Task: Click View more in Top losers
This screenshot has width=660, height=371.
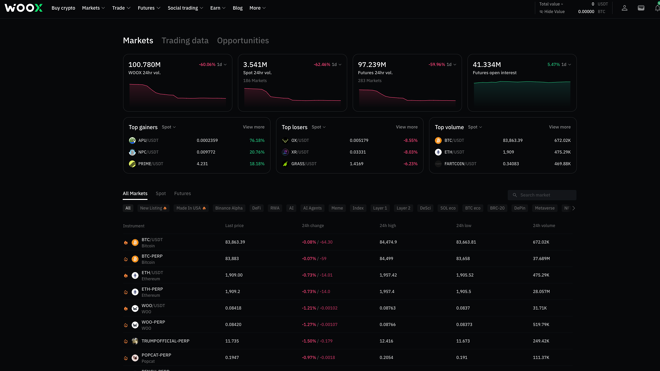Action: click(407, 127)
